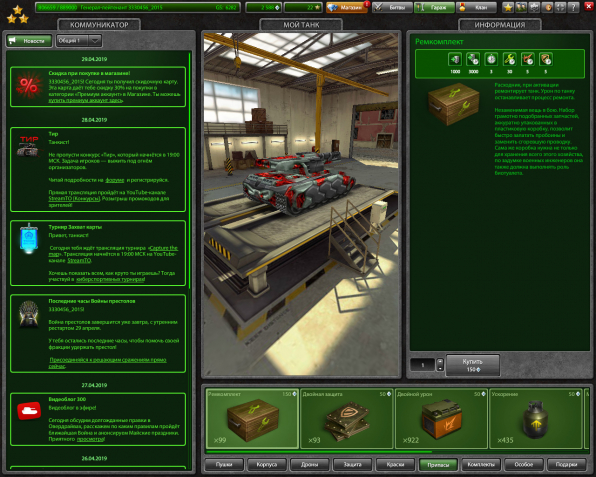Click the gold star achievements icon in top bar
This screenshot has width=596, height=477.
[507, 7]
